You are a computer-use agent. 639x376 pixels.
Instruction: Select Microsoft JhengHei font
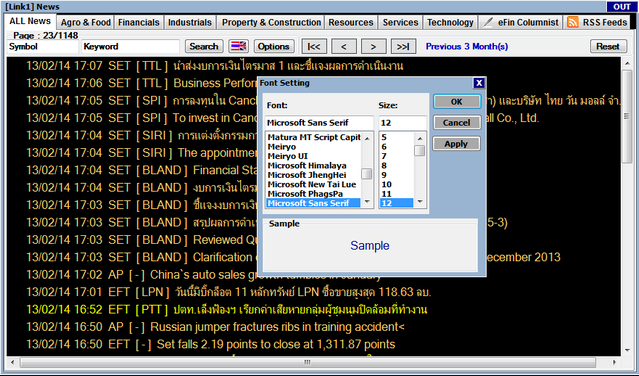[313, 175]
